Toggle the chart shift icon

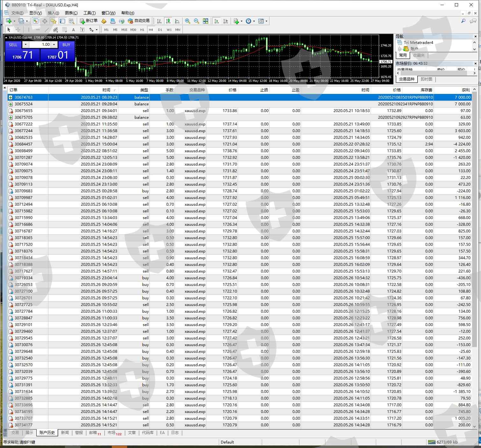point(226,21)
